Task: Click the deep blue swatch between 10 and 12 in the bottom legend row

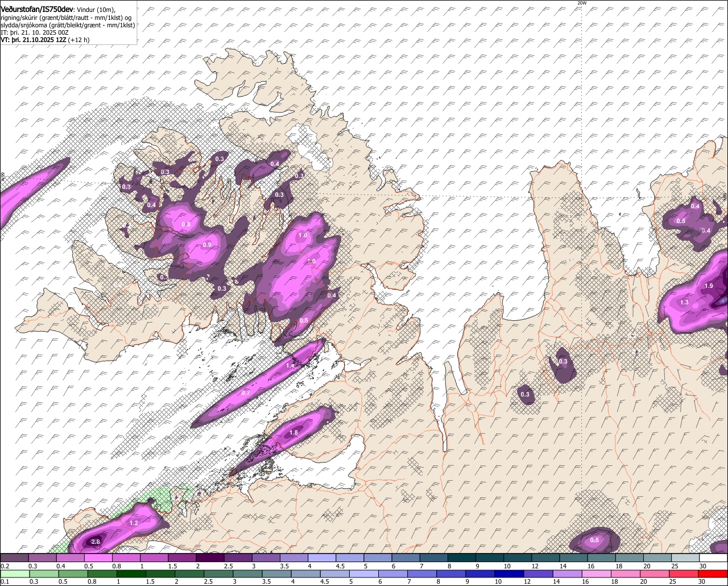Action: pos(510,573)
